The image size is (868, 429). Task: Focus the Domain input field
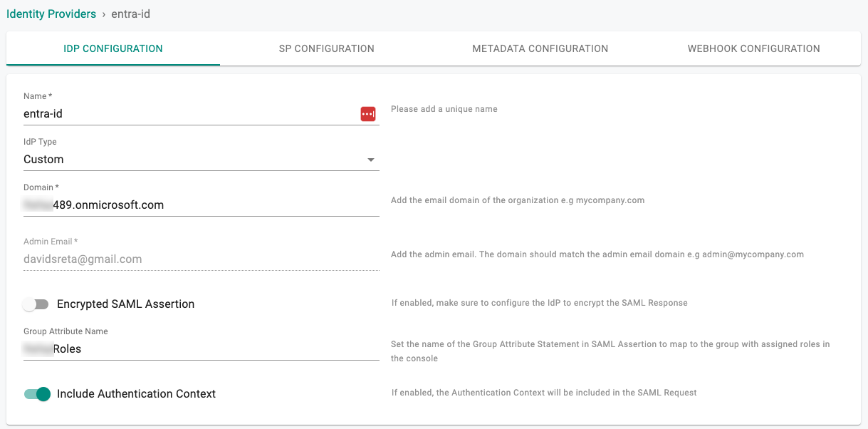point(202,205)
